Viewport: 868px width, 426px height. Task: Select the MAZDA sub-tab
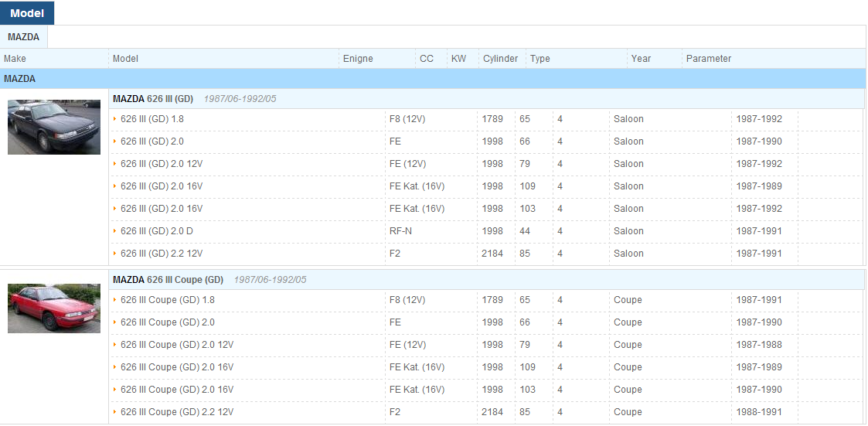24,37
